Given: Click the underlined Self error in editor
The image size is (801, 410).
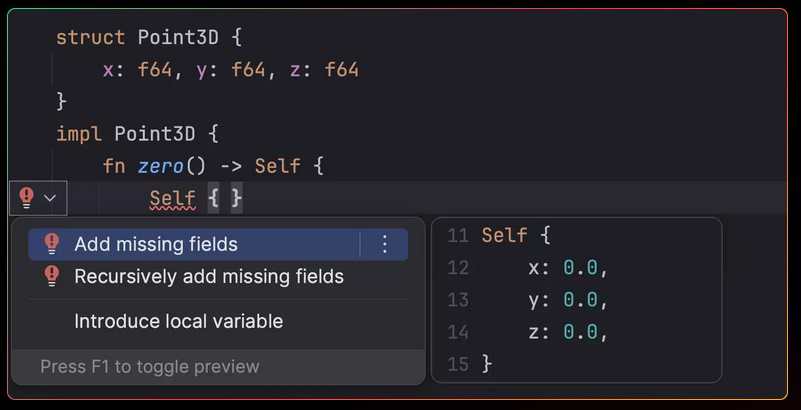Looking at the screenshot, I should pos(173,199).
